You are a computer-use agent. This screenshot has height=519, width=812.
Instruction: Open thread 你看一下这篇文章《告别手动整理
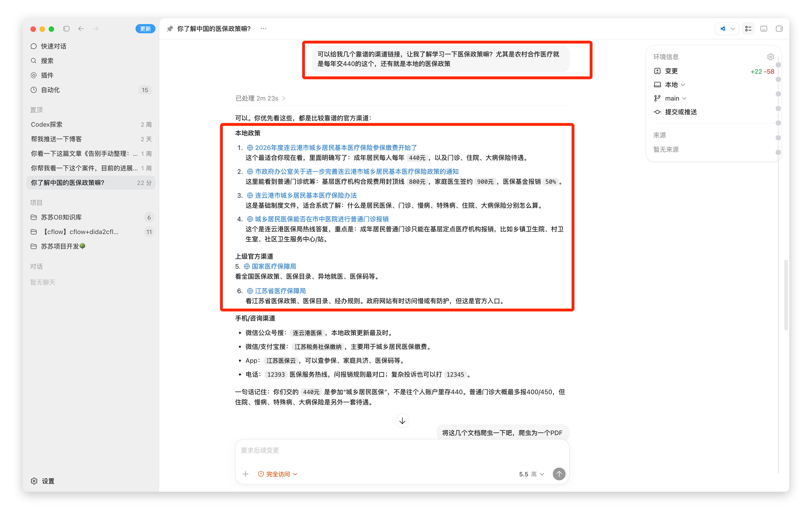tap(91, 154)
